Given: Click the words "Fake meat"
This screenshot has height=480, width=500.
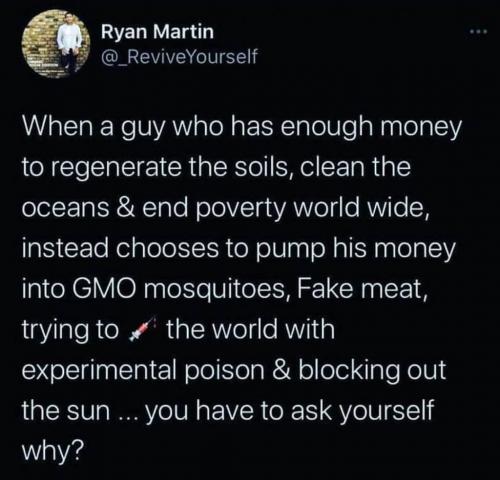Looking at the screenshot, I should point(360,289).
